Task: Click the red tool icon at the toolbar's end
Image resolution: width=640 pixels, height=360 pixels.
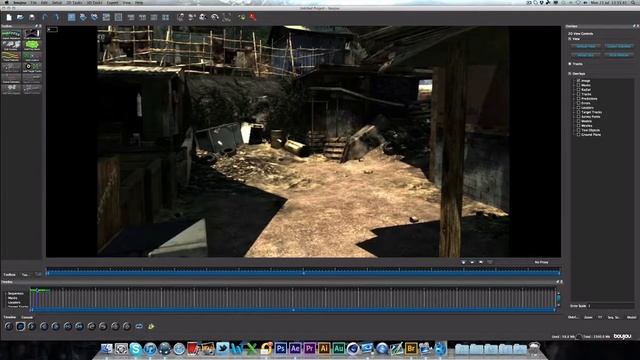Action: pyautogui.click(x=253, y=17)
